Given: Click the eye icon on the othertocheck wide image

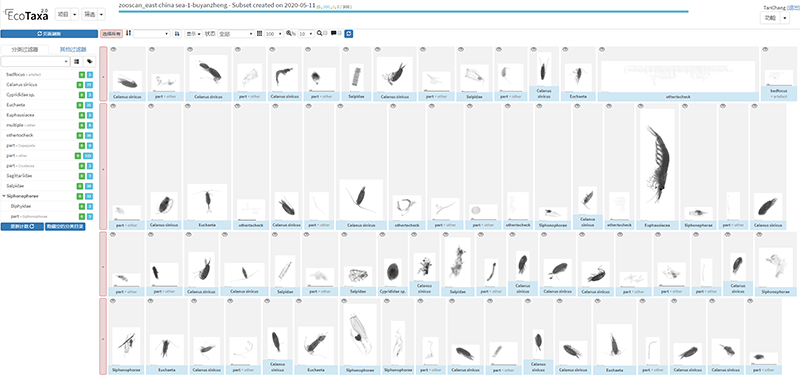Looking at the screenshot, I should (603, 49).
